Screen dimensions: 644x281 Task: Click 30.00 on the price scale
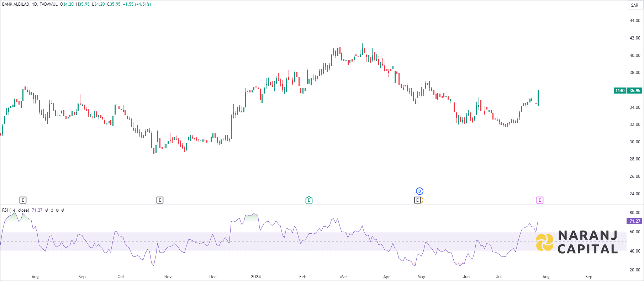tap(635, 142)
